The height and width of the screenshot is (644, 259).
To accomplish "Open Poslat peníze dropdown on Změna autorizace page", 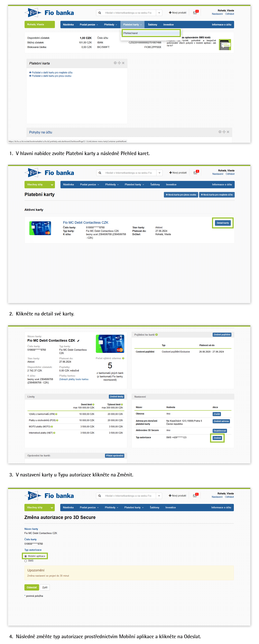I will click(89, 507).
